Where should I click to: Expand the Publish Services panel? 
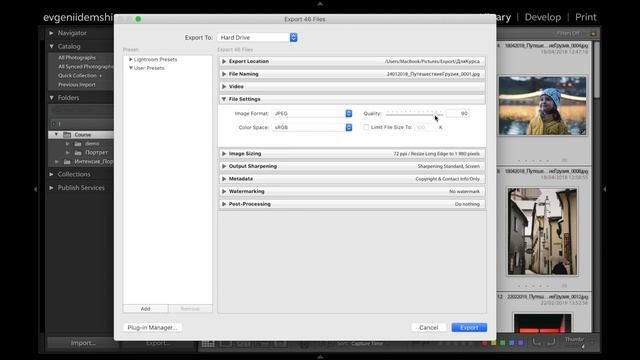pyautogui.click(x=51, y=188)
